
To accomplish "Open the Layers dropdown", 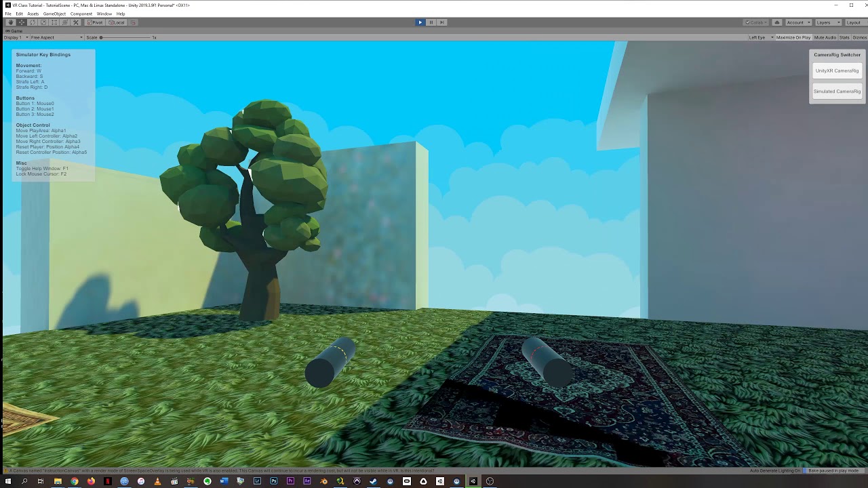I will [828, 22].
